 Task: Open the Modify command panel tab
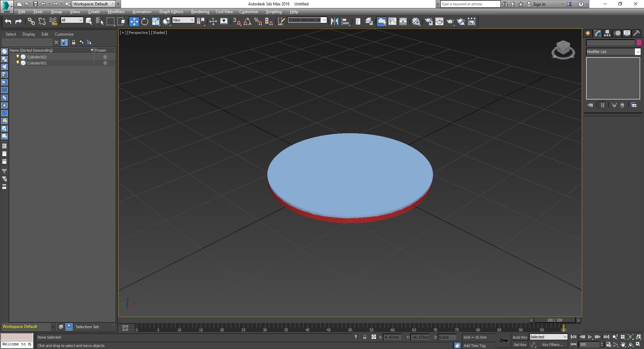(597, 33)
